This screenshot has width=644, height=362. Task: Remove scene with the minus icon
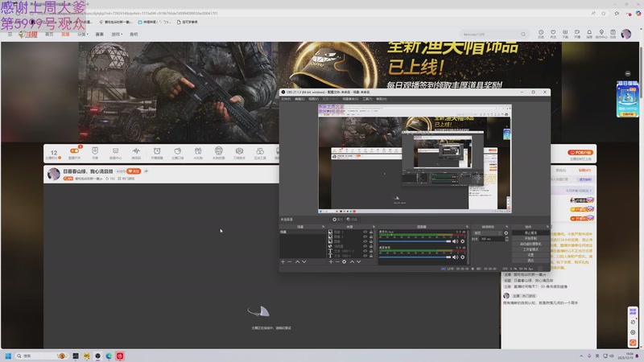pos(290,262)
